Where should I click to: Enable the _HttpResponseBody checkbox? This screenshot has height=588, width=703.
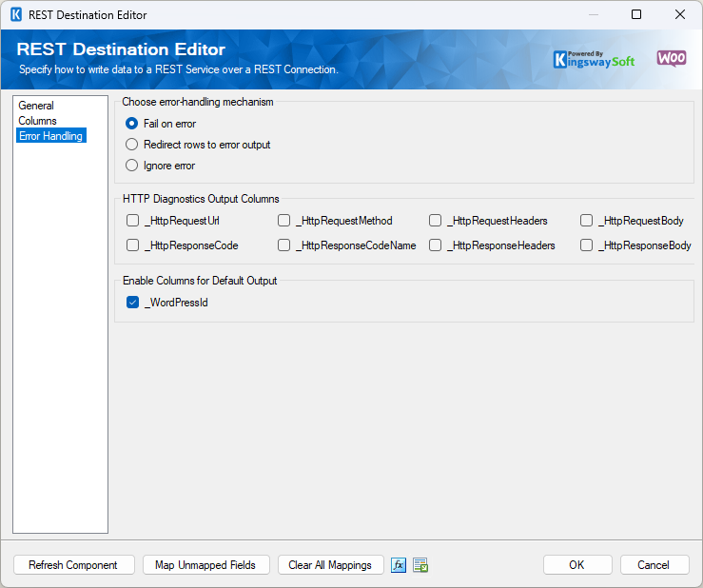(586, 245)
